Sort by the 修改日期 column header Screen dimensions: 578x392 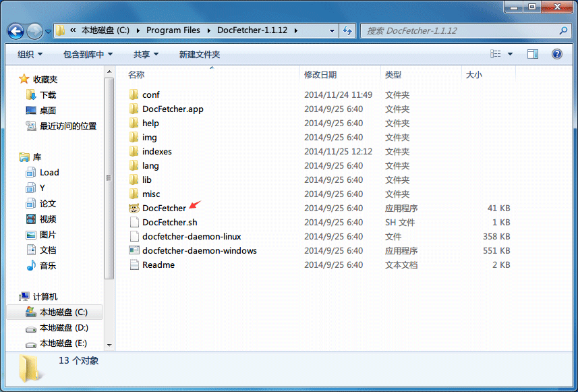[x=320, y=75]
